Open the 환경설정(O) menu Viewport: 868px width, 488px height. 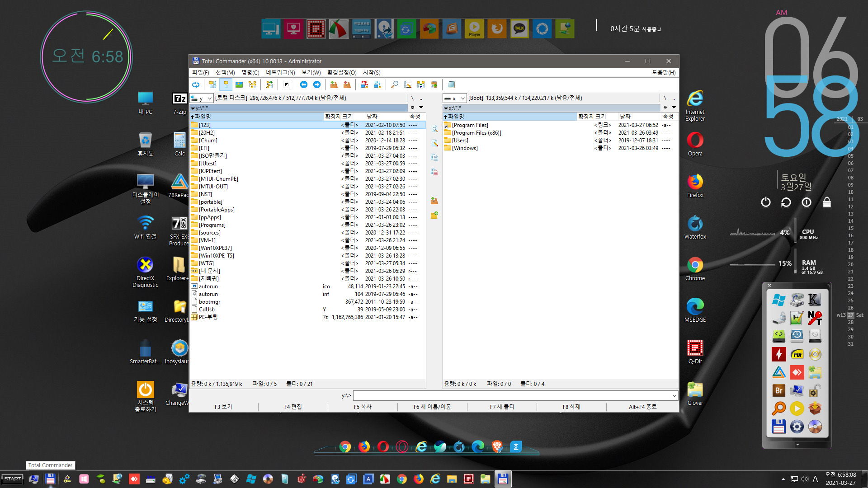(342, 72)
